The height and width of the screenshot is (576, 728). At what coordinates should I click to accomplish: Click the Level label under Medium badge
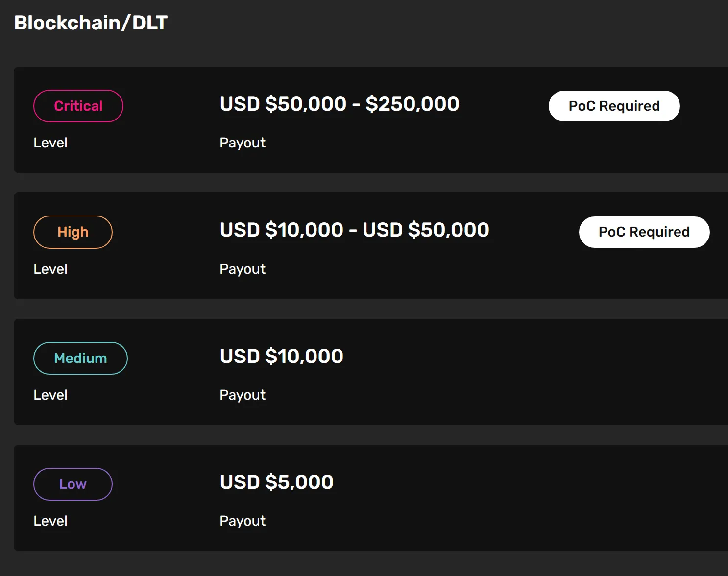50,395
